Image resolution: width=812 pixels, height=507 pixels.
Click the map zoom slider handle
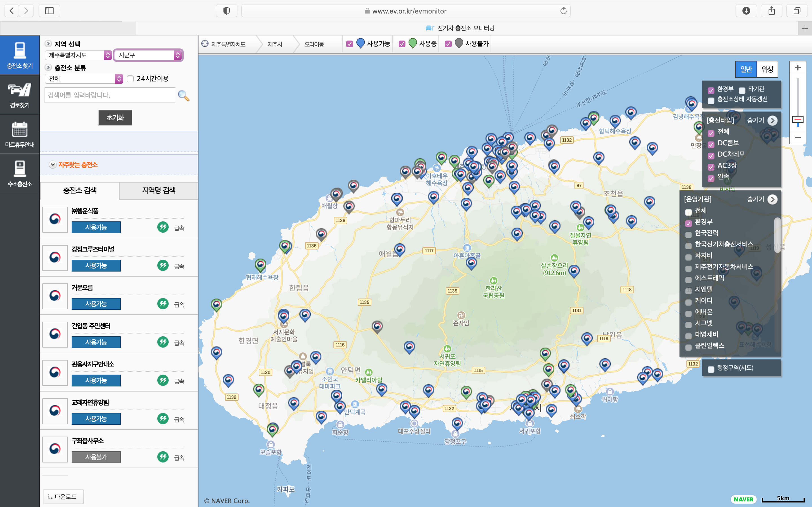[798, 120]
